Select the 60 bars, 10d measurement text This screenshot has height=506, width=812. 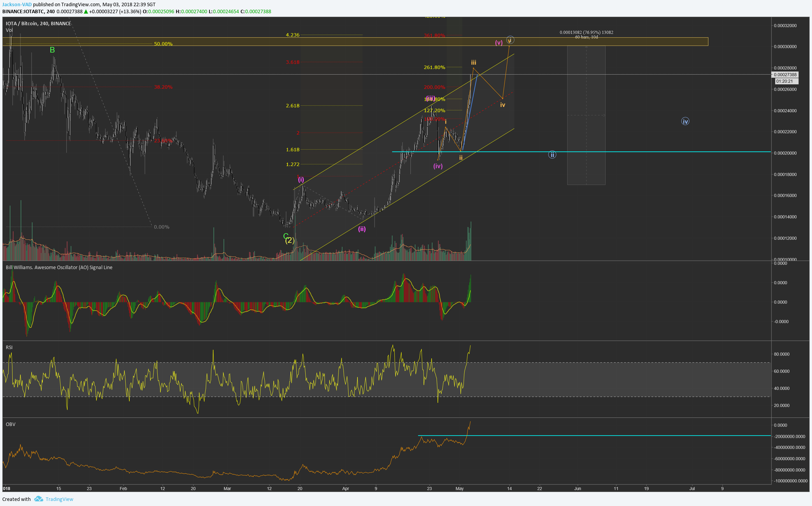[586, 37]
